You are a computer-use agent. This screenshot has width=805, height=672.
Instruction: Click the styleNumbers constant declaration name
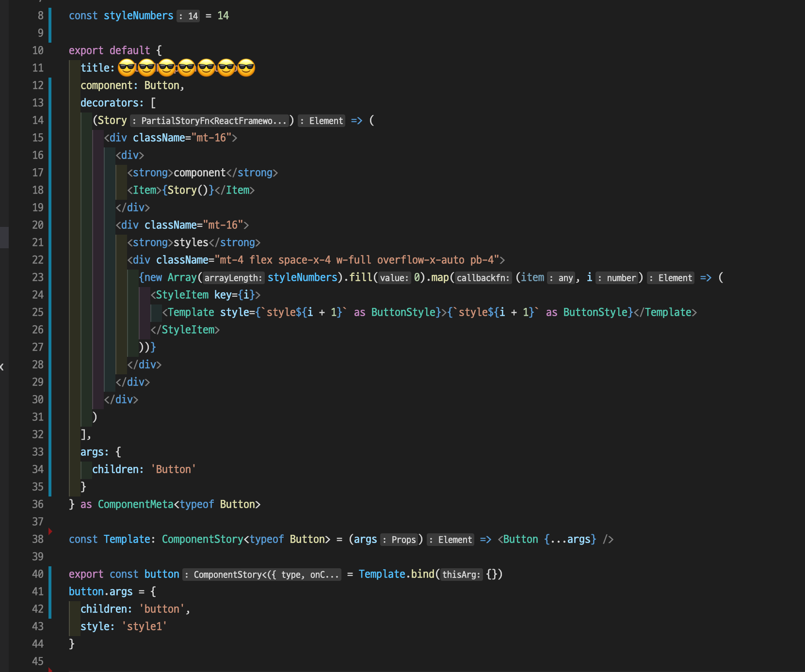(138, 16)
